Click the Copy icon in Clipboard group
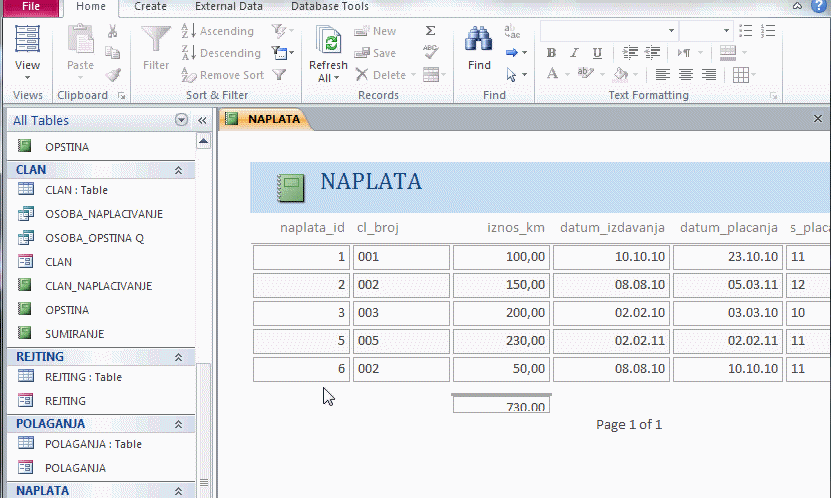Image resolution: width=831 pixels, height=498 pixels. tap(112, 52)
